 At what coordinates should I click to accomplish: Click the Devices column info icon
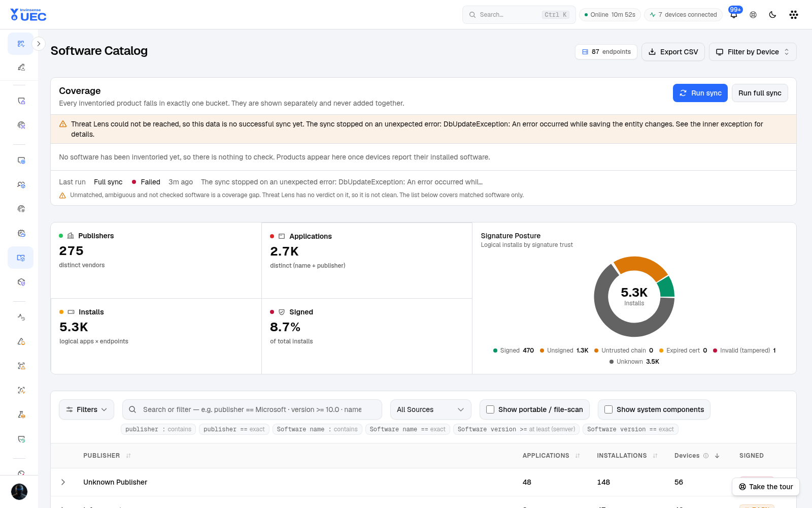coord(706,456)
